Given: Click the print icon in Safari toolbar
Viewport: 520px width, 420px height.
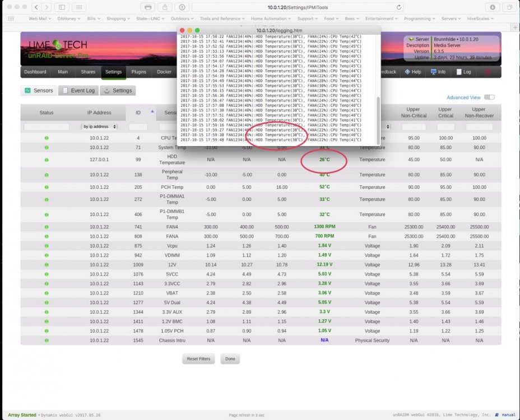Looking at the screenshot, I should tap(148, 7).
